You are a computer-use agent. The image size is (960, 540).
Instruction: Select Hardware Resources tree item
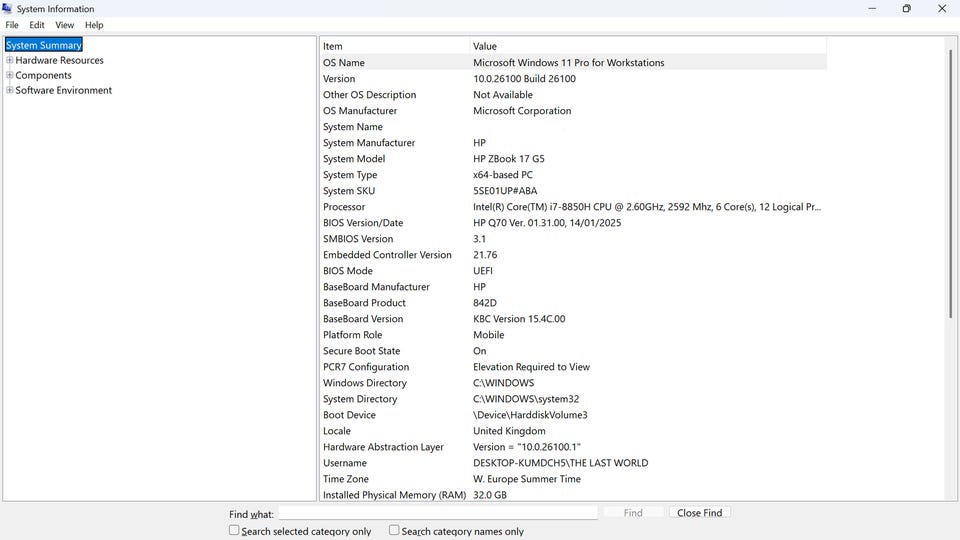pos(59,60)
